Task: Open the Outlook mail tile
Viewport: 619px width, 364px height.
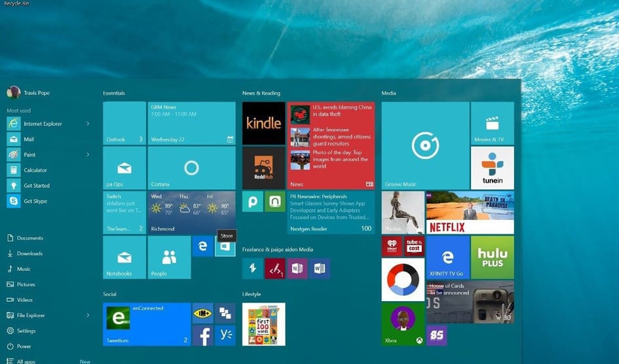Action: pos(124,124)
